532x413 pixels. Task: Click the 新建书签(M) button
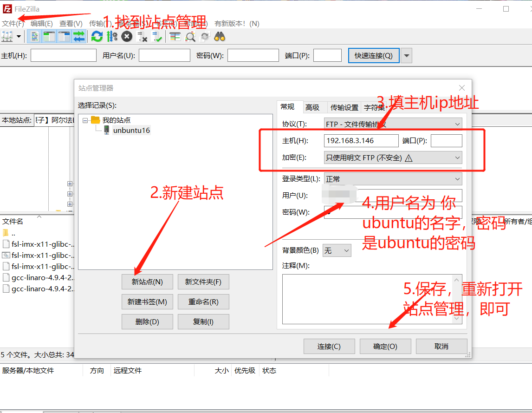(x=147, y=302)
